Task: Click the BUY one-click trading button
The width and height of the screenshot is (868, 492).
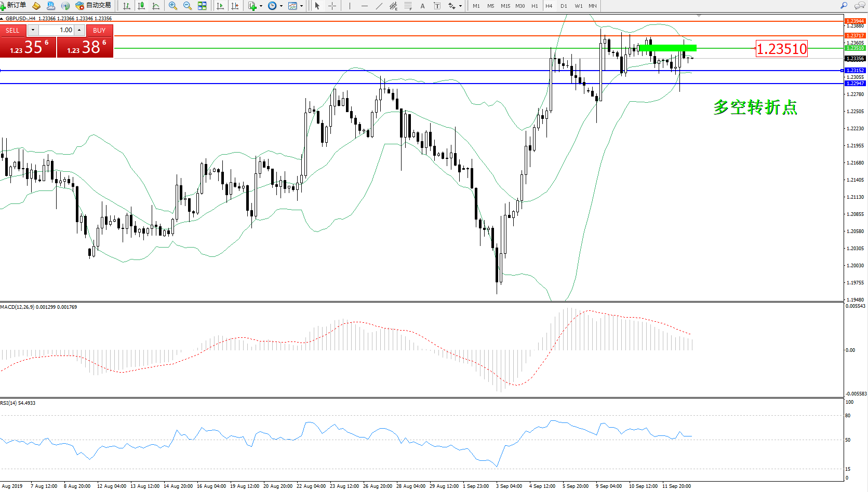Action: pos(99,31)
